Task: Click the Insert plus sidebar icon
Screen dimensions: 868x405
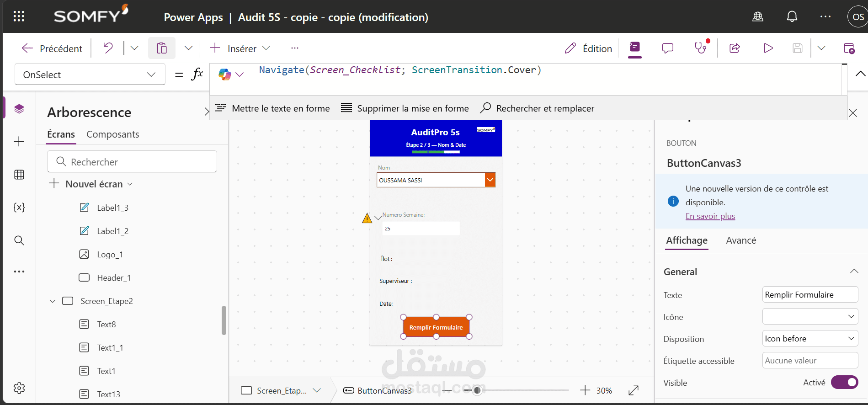Action: [x=19, y=142]
